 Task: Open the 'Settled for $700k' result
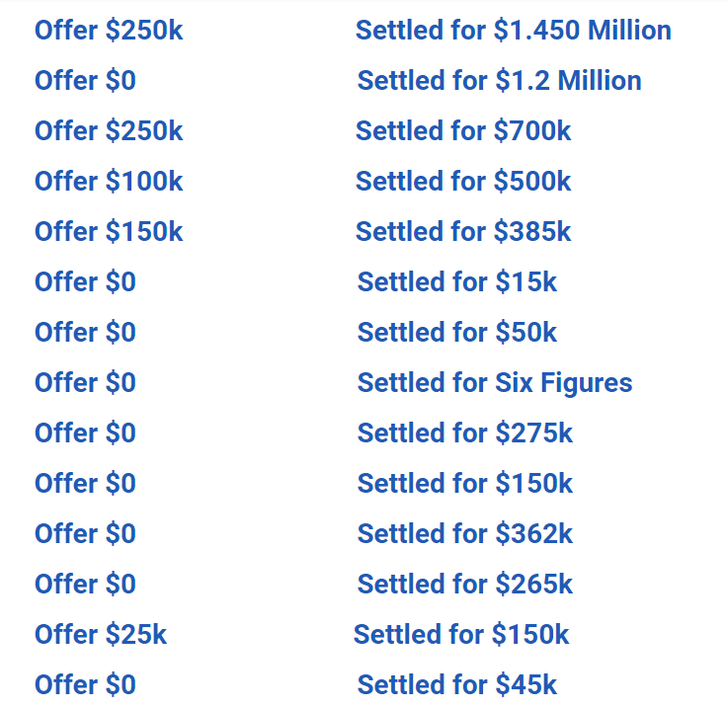(463, 131)
